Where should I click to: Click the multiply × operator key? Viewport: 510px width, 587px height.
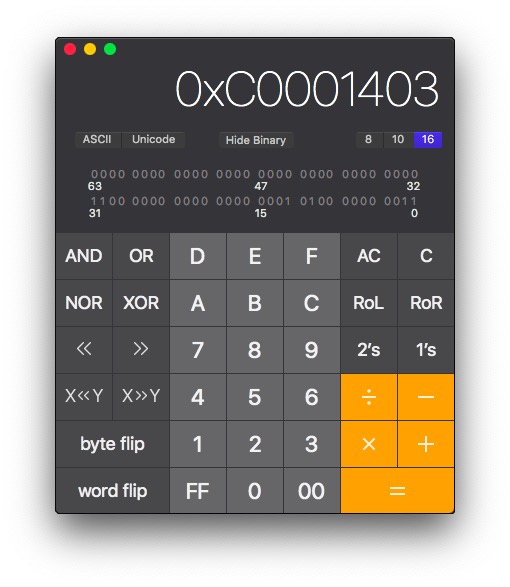369,444
